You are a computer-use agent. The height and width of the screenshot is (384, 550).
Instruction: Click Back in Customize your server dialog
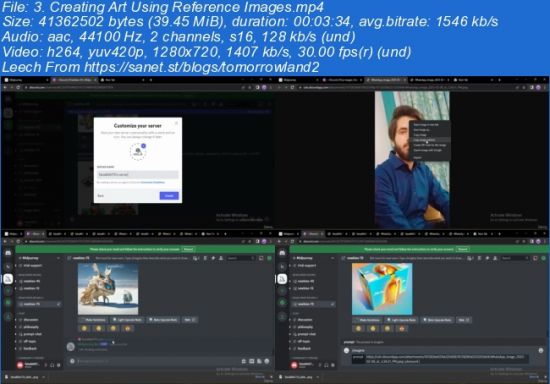[x=101, y=196]
